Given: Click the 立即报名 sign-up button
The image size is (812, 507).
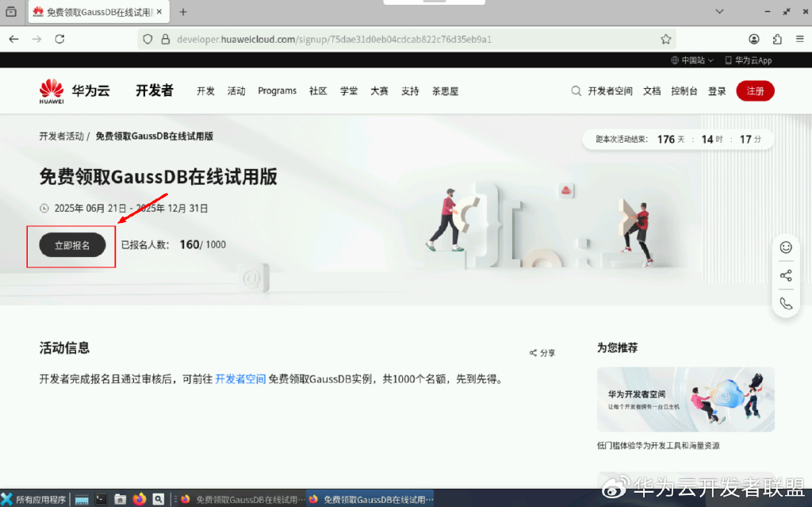Looking at the screenshot, I should [x=72, y=245].
